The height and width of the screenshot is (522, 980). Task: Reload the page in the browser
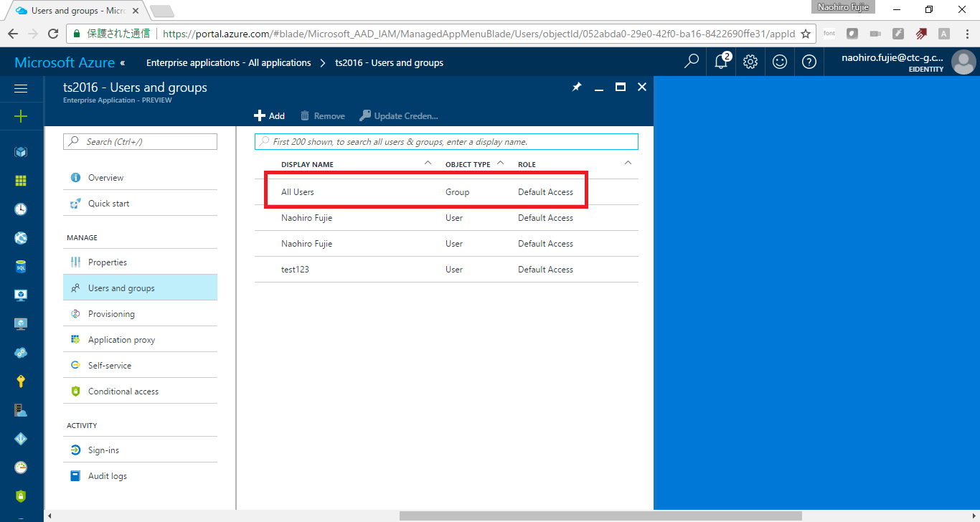(x=53, y=34)
